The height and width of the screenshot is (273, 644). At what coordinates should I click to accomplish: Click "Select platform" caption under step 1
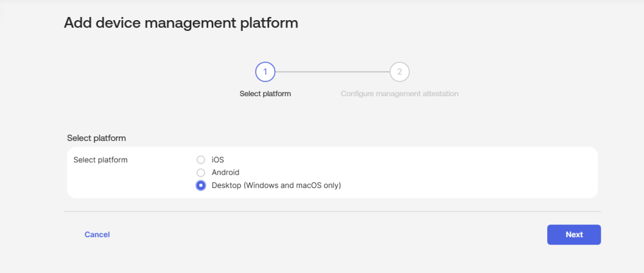click(x=265, y=94)
